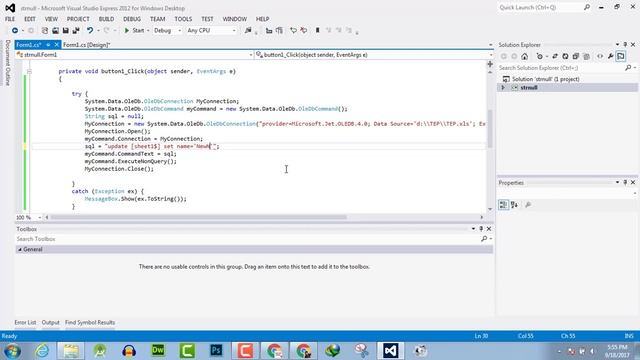Screen dimensions: 640x360
Task: Open Properties via wrench icon in Solution Explorer
Action: (x=611, y=56)
